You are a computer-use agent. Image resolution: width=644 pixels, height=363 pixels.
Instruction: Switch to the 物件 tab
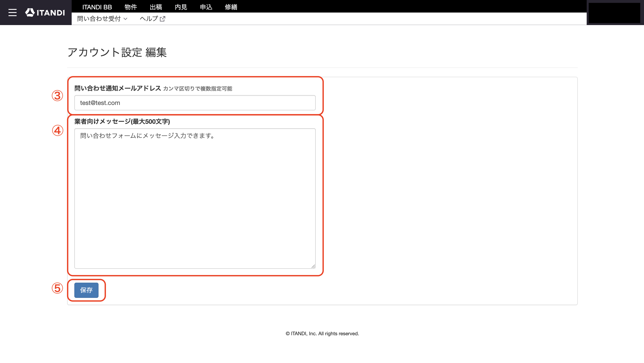[x=131, y=7]
